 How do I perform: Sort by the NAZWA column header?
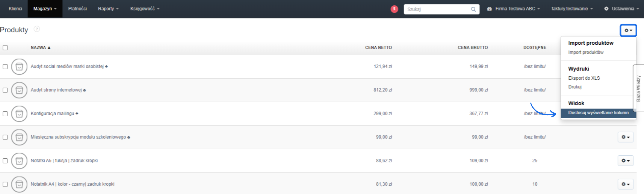point(41,47)
